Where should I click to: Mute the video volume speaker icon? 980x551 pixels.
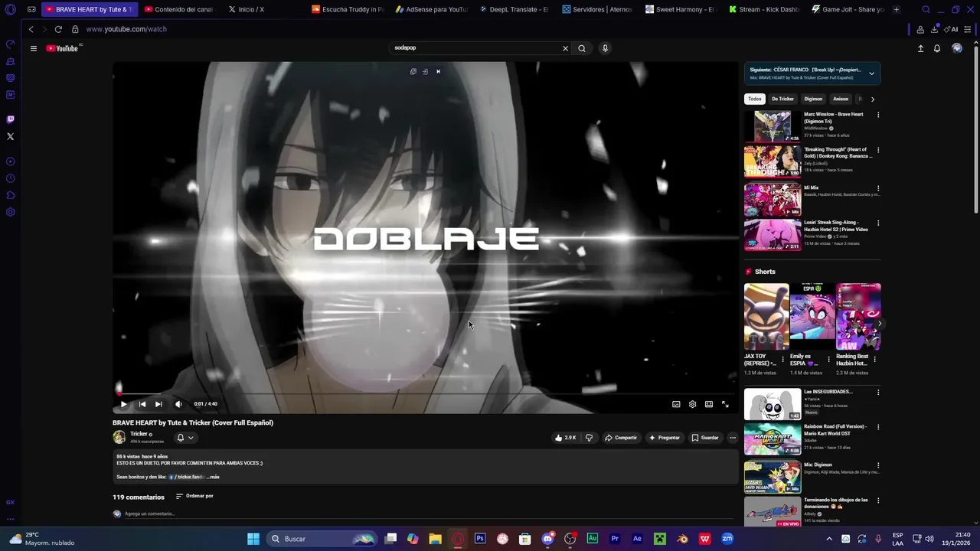point(178,404)
